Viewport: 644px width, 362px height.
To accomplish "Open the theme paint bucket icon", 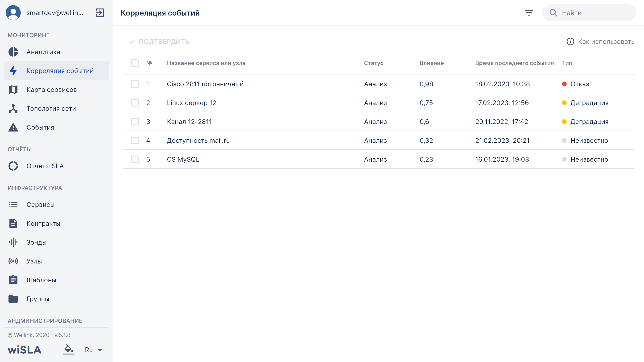I will tap(69, 349).
